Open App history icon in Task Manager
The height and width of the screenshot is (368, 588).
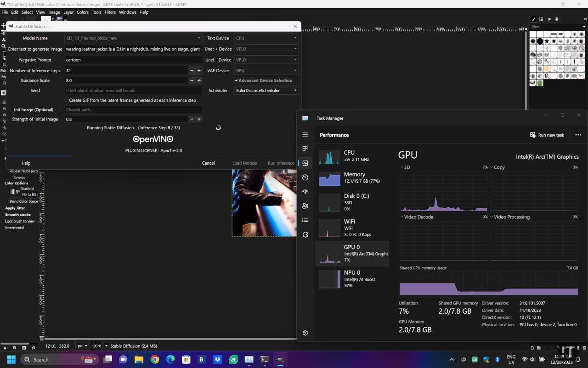tap(305, 178)
